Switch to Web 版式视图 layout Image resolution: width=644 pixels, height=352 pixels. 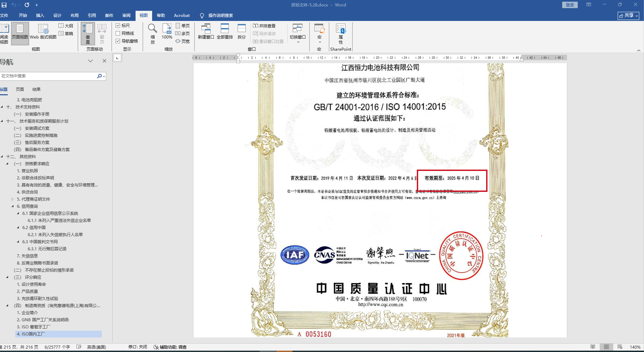pyautogui.click(x=43, y=32)
